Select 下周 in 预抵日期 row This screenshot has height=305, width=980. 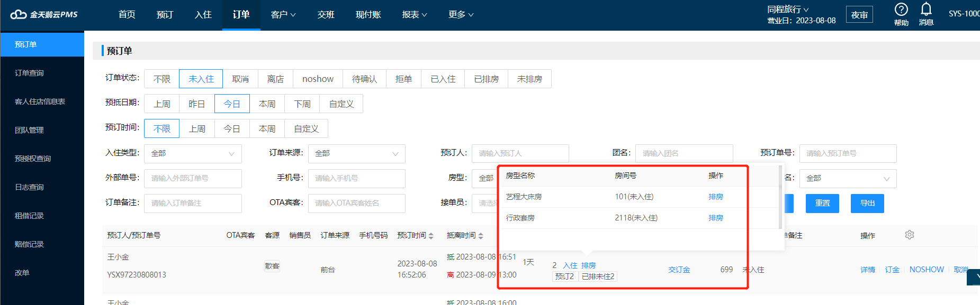pyautogui.click(x=302, y=104)
